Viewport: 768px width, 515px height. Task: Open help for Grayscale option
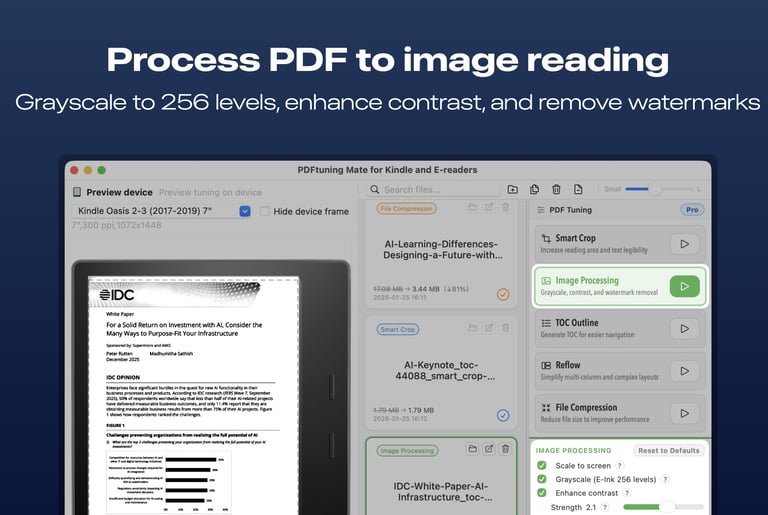click(x=665, y=479)
